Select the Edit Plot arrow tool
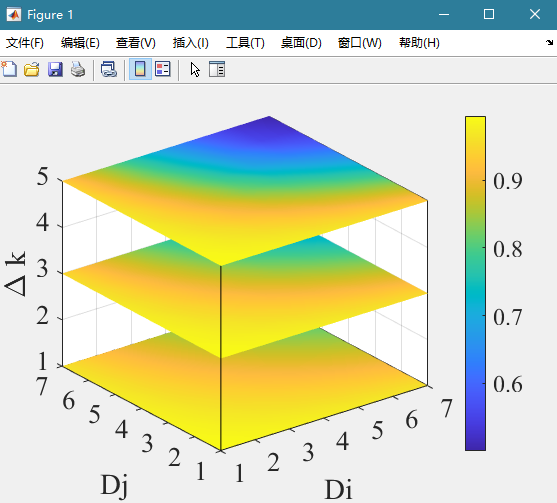Screen dimensions: 557x503 pyautogui.click(x=195, y=69)
